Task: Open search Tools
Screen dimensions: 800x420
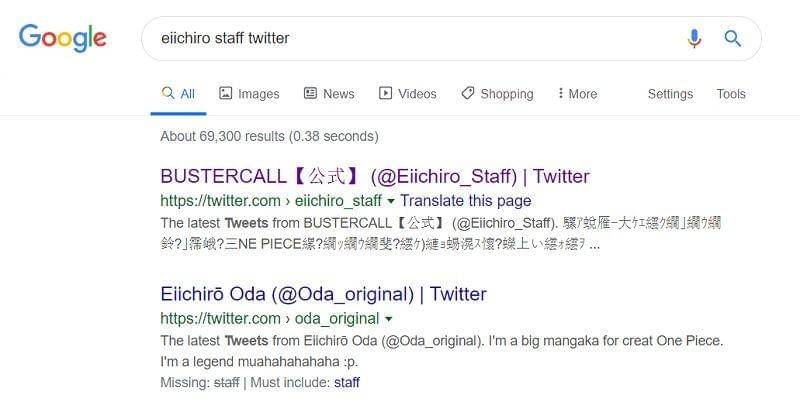Action: [731, 94]
